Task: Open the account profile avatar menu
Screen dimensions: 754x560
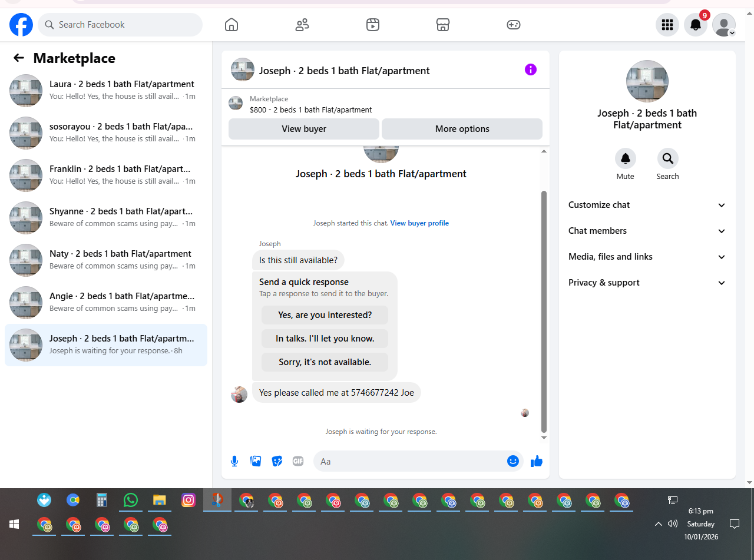Action: (724, 25)
